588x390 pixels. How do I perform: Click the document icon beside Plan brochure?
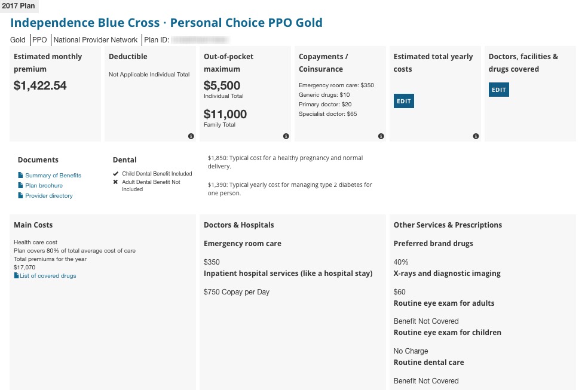point(20,186)
